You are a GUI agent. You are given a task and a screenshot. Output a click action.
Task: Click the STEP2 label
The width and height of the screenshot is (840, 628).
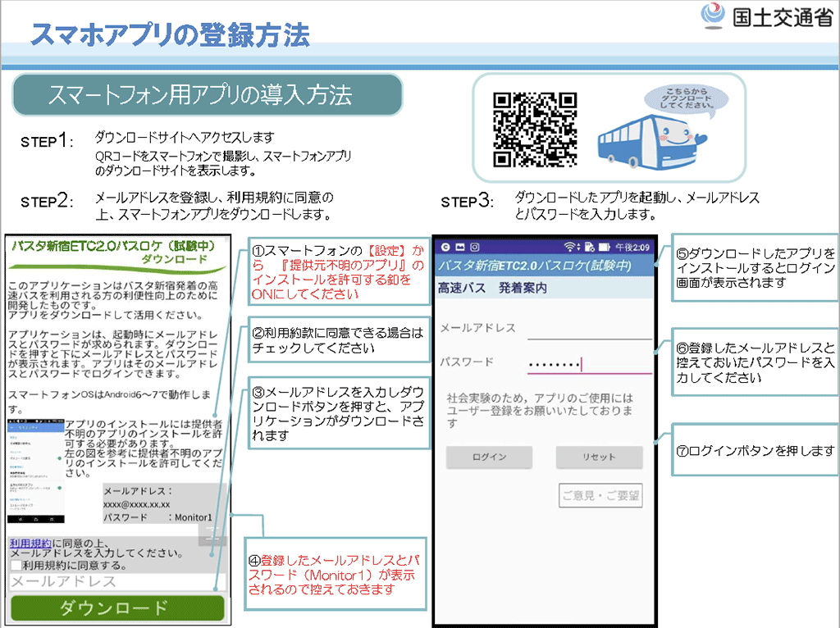tap(47, 202)
